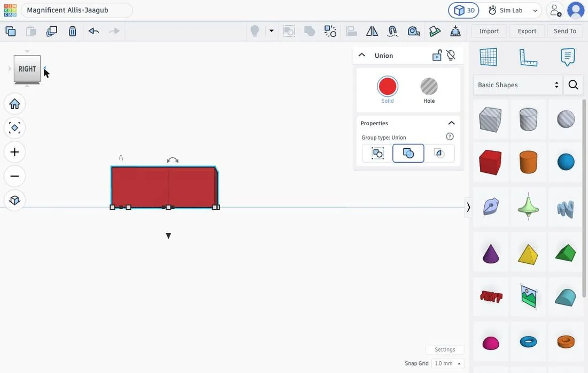Click Home view button
Viewport: 588px width, 373px height.
14,104
